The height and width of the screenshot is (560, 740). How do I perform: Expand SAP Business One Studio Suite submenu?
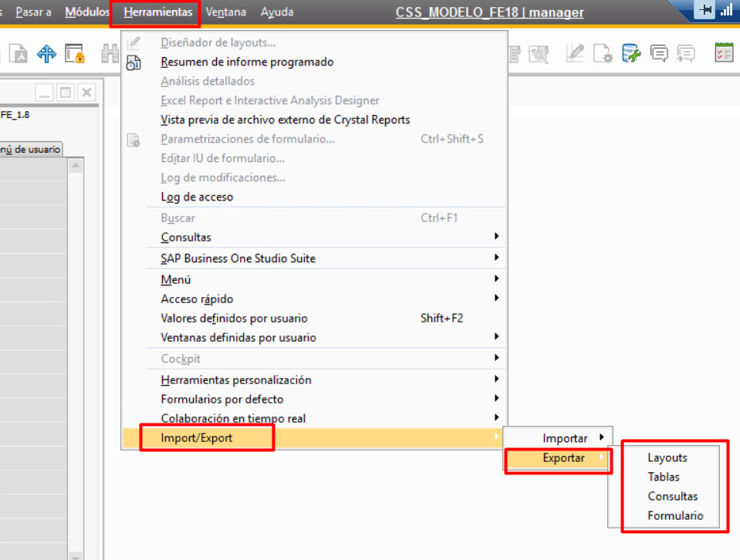coord(238,258)
